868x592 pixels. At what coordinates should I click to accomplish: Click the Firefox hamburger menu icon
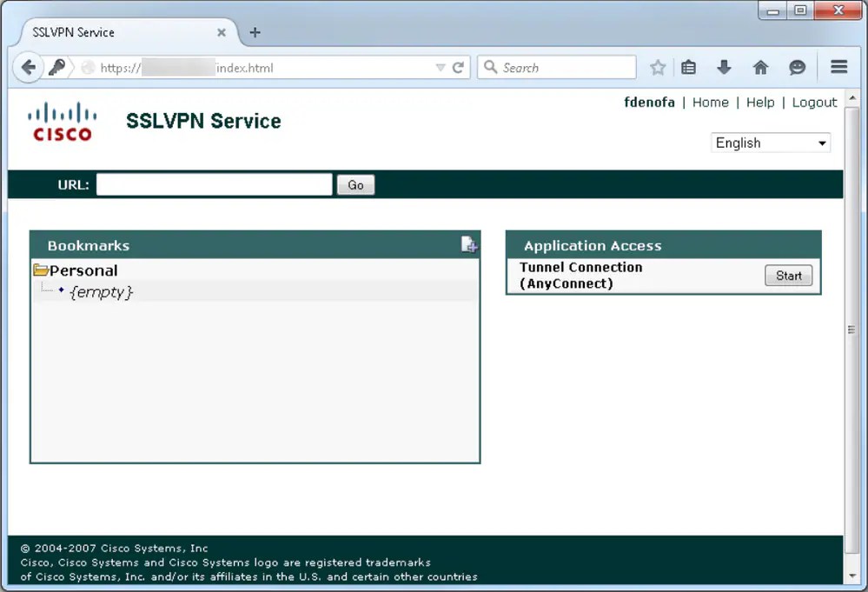[x=838, y=66]
